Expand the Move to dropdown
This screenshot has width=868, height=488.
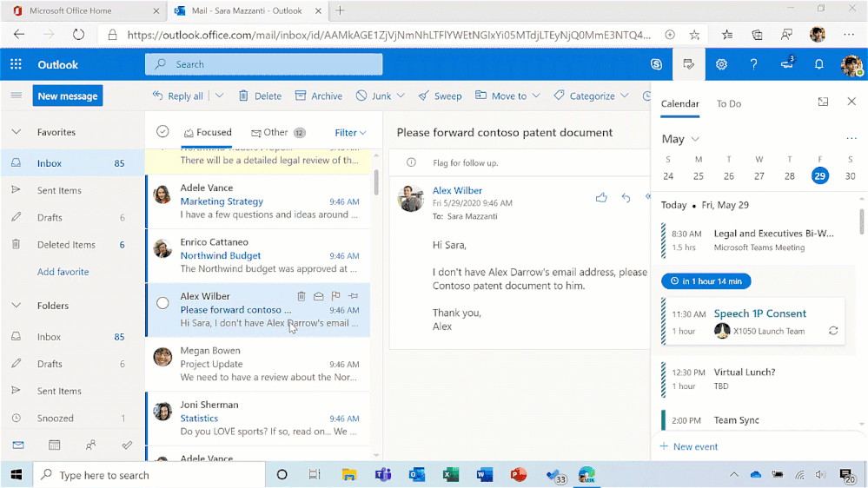pos(536,96)
